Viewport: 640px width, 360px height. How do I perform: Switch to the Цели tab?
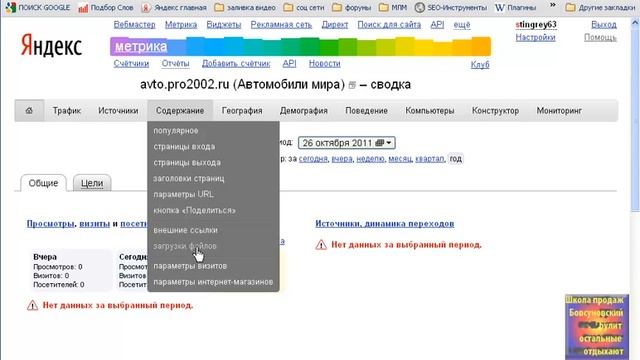92,183
